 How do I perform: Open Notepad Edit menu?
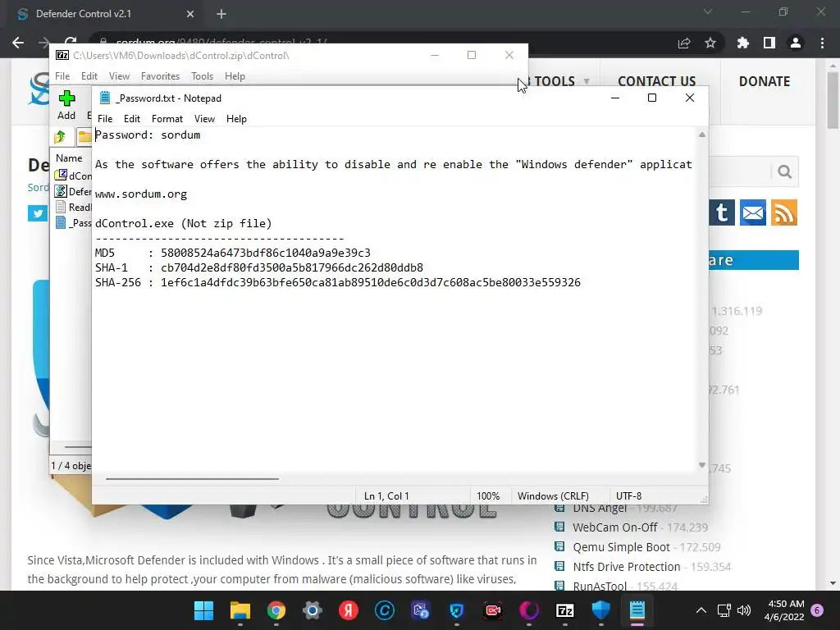132,119
